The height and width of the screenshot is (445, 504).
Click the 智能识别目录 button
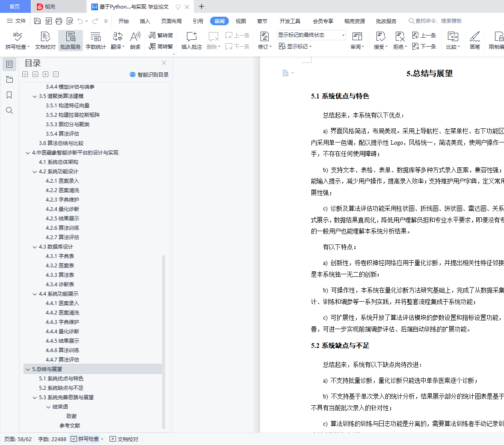[149, 74]
